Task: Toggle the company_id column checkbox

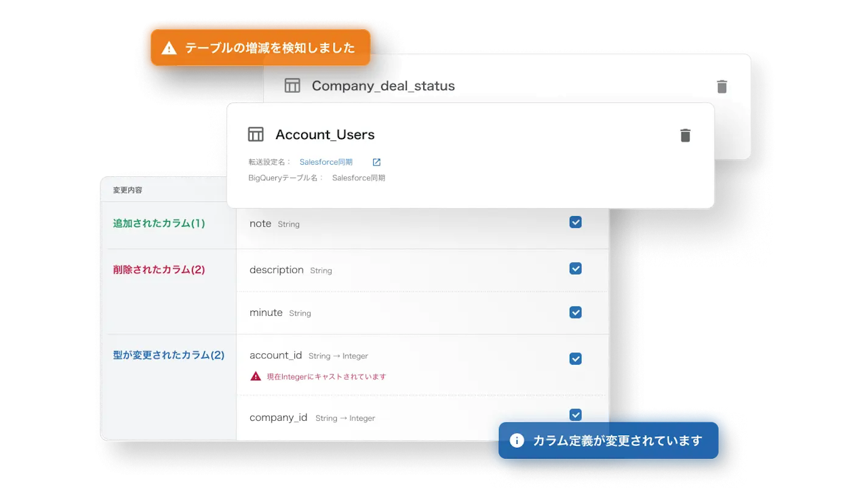Action: pyautogui.click(x=576, y=415)
